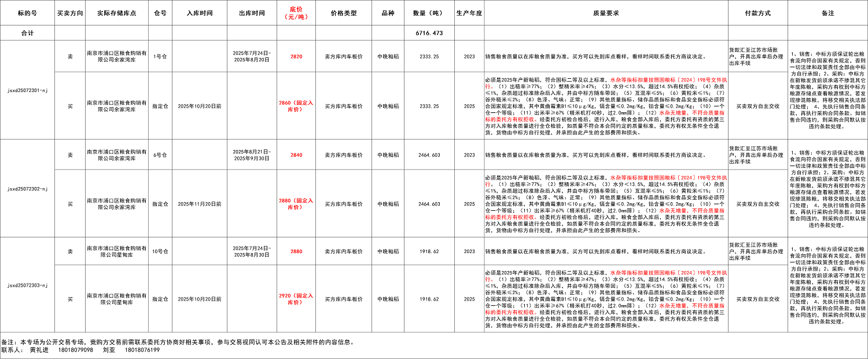The width and height of the screenshot is (868, 359).
Task: Click the 买卖方向 column header
Action: [x=69, y=12]
